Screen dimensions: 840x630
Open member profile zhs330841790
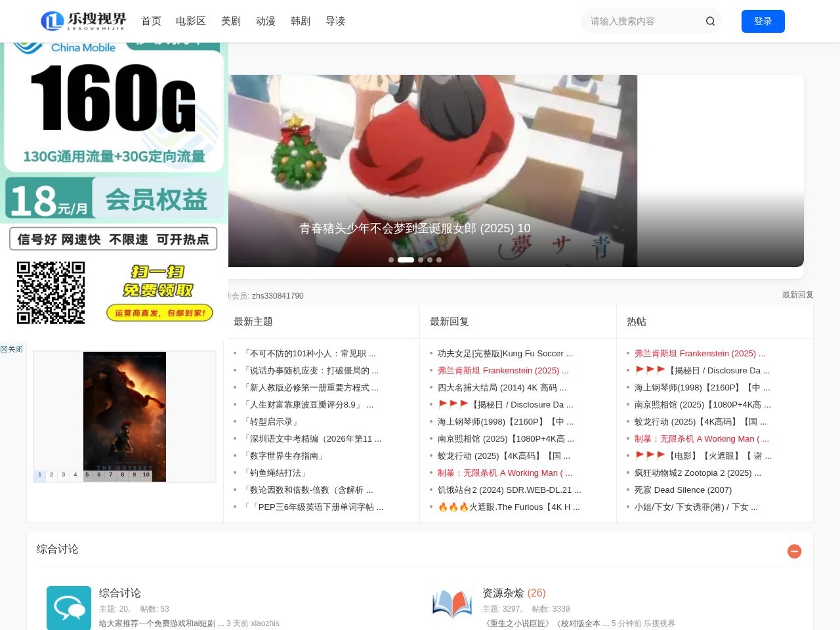point(278,296)
